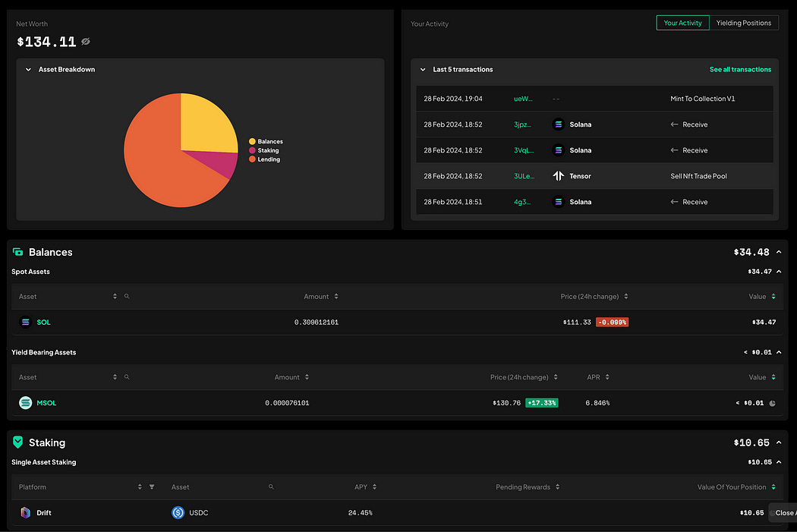
Task: Click the Close button on Drift row
Action: point(783,513)
